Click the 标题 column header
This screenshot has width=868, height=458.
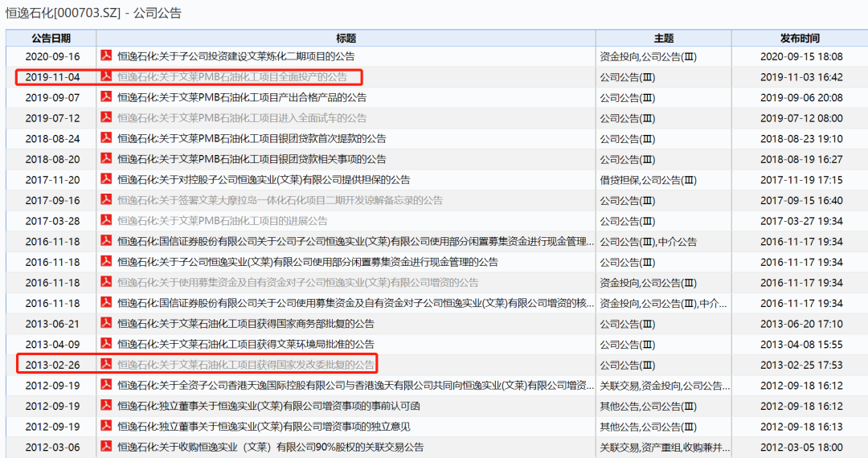tap(346, 39)
